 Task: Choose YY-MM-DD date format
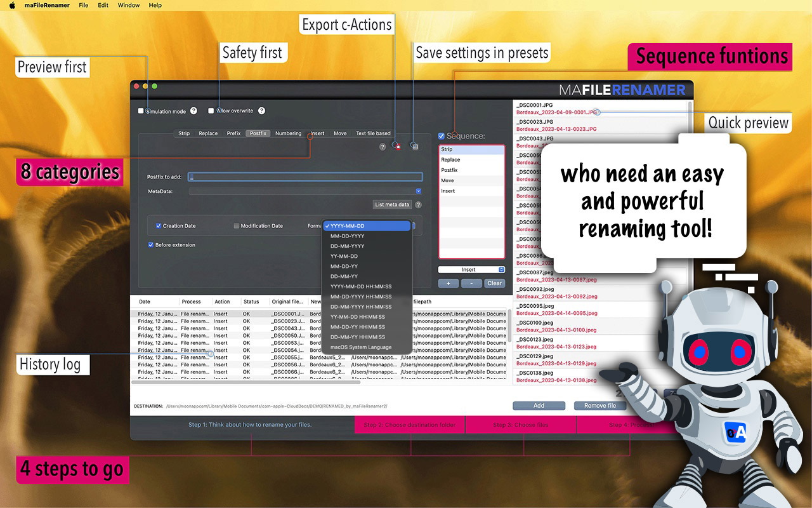tap(367, 257)
